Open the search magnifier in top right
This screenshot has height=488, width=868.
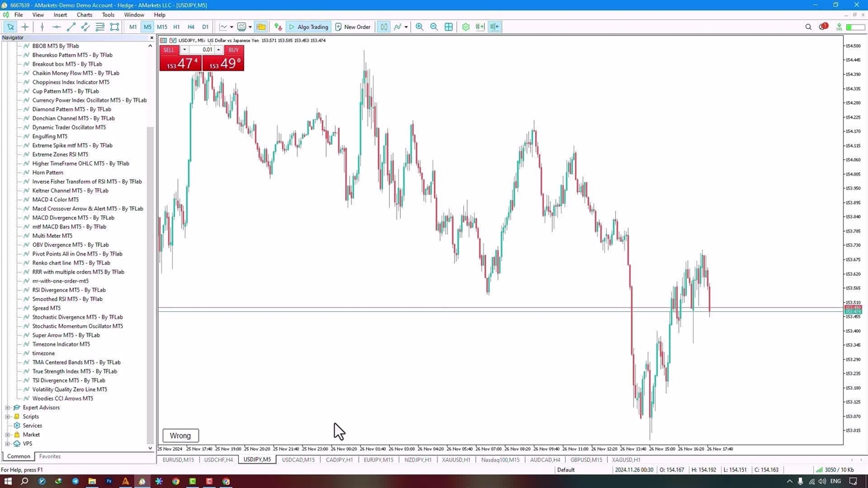click(808, 27)
